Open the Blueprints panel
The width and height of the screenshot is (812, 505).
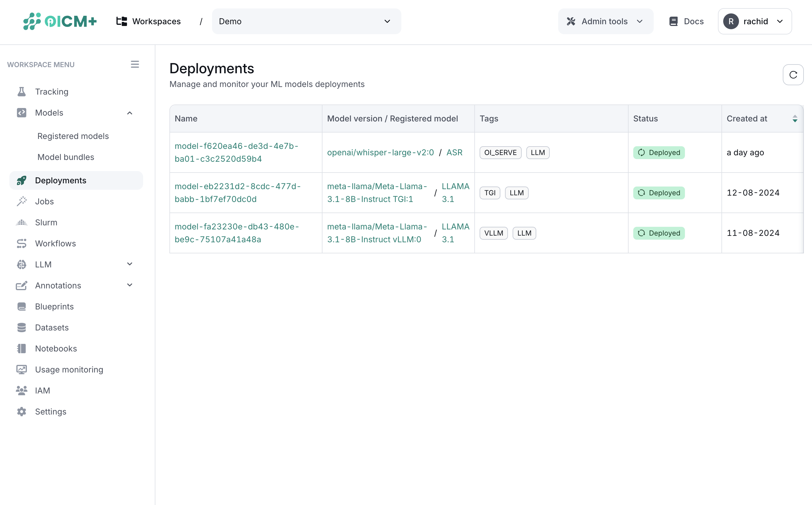pos(54,306)
